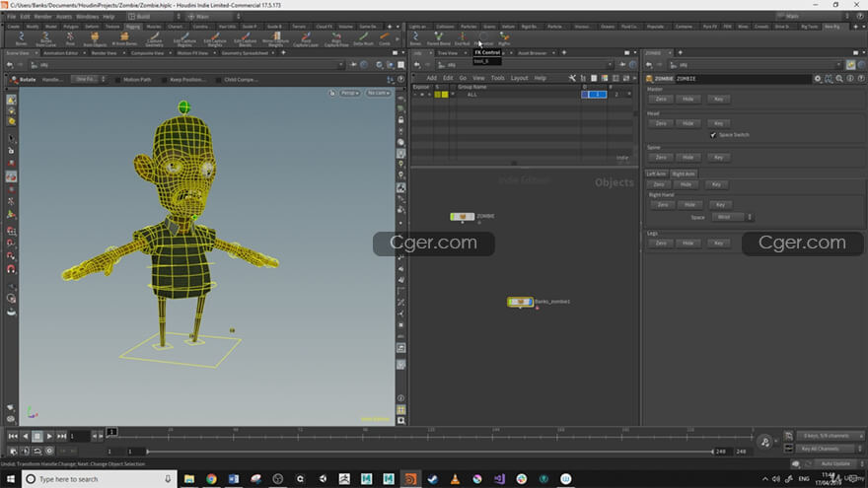Open the parameter pane gear settings icon
The height and width of the screenshot is (488, 868).
tap(817, 77)
